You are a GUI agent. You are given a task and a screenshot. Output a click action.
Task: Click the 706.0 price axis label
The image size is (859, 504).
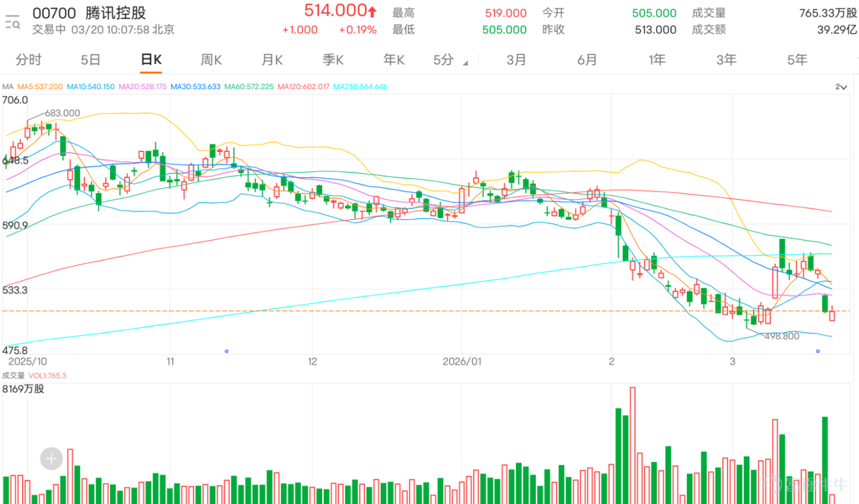pos(15,100)
